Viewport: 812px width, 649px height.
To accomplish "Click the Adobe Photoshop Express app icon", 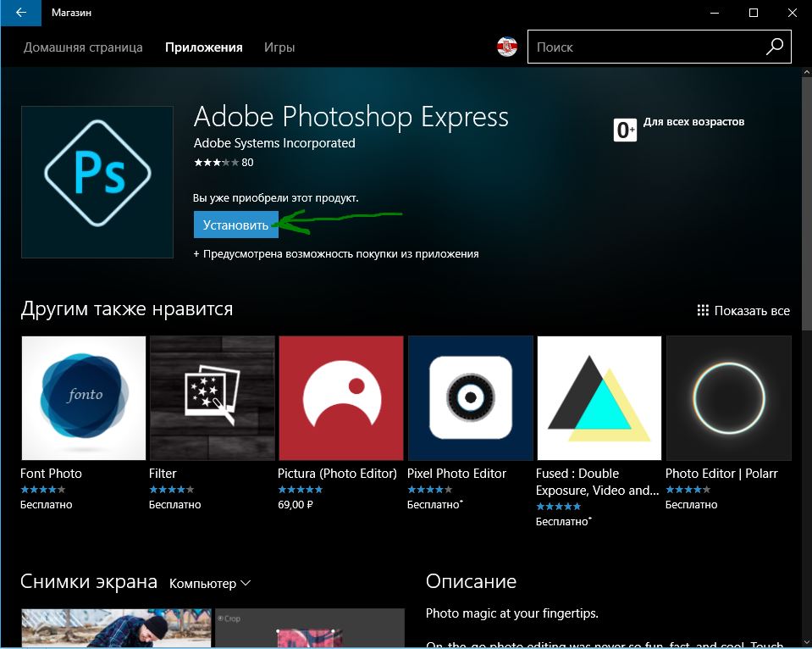I will [97, 182].
